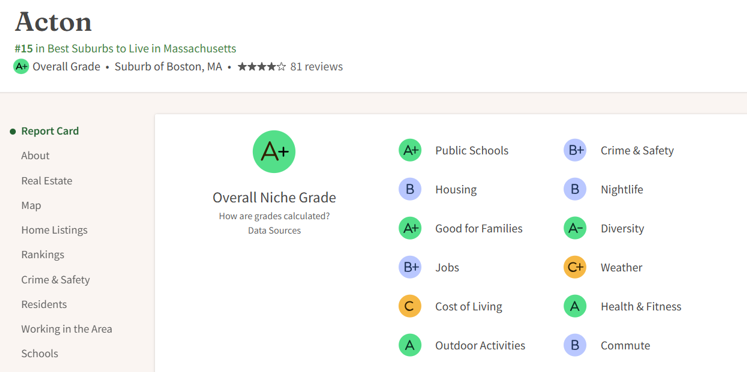The image size is (747, 372).
Task: Click the B+ Jobs grade badge
Action: pyautogui.click(x=410, y=267)
